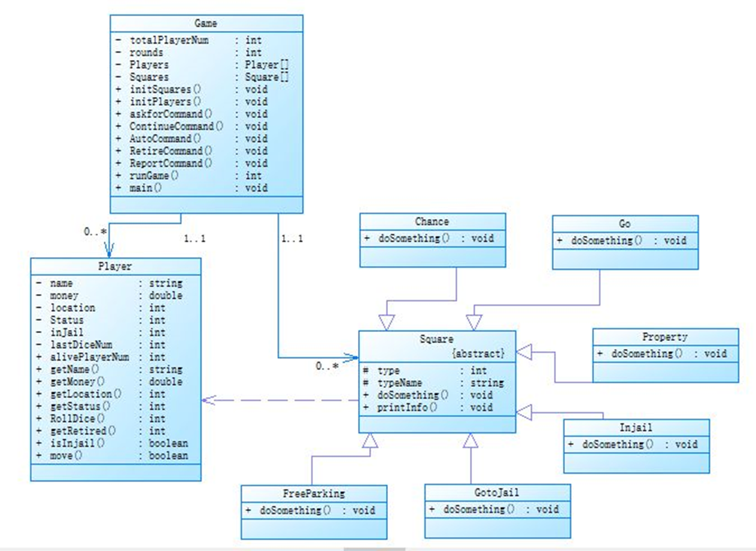
Task: Click the Square[] type in Game
Action: click(x=267, y=77)
